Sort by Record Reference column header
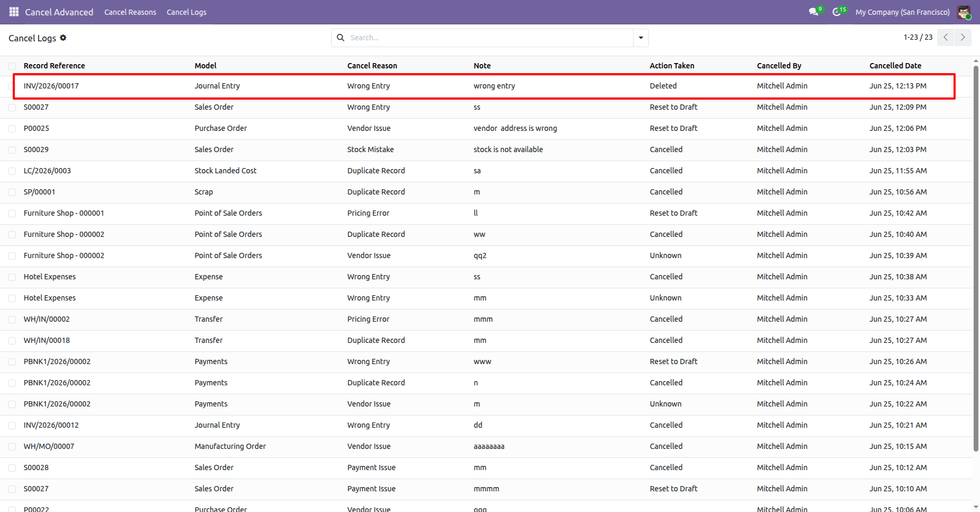This screenshot has width=980, height=512. tap(54, 66)
